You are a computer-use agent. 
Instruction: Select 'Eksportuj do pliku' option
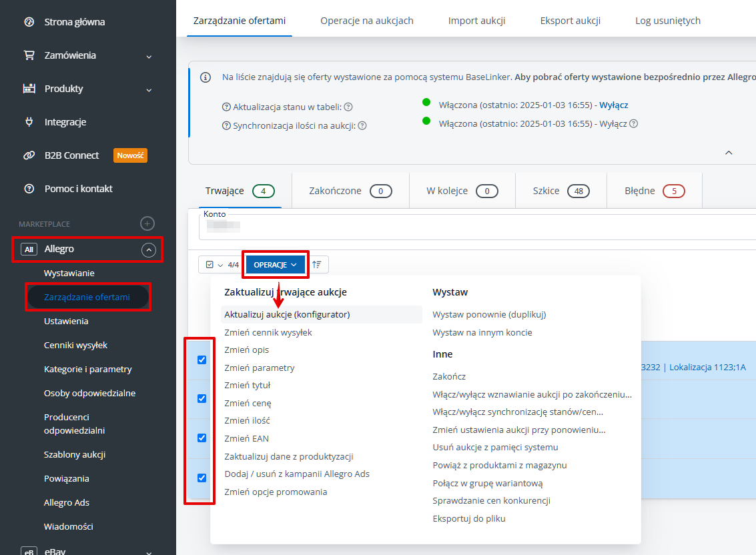click(468, 519)
